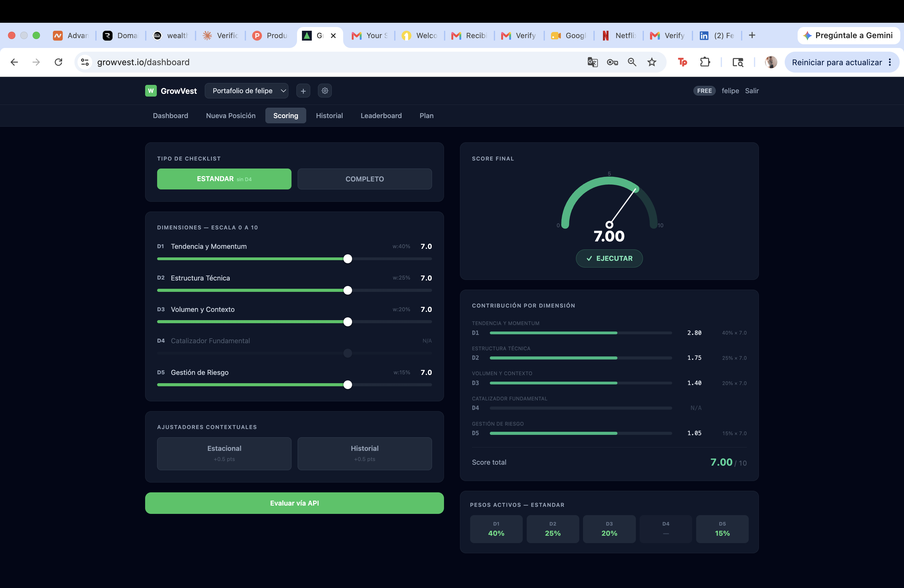Click the D4 empty weight card
The width and height of the screenshot is (904, 588).
[x=666, y=529]
